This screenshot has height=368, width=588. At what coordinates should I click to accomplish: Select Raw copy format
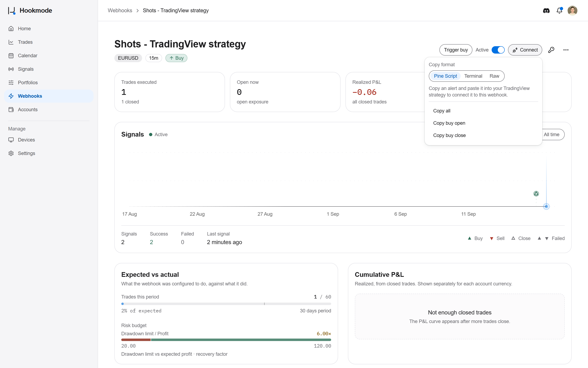click(x=494, y=76)
